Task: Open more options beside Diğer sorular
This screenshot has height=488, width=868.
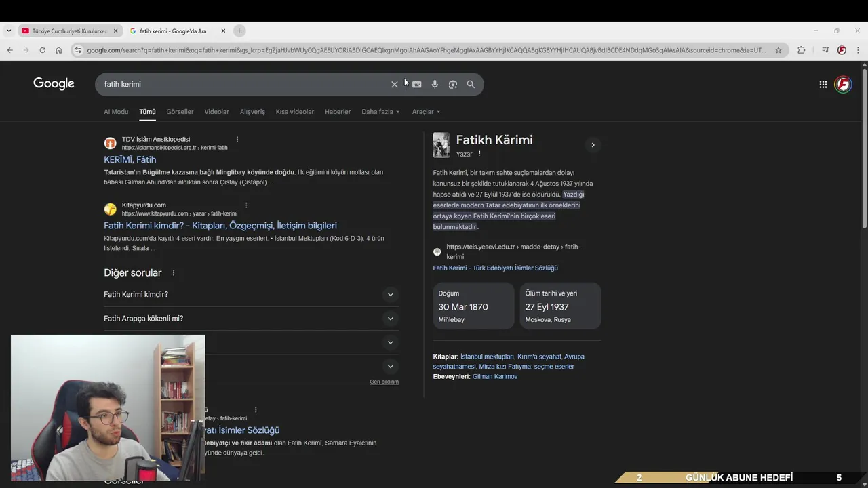Action: click(x=173, y=273)
